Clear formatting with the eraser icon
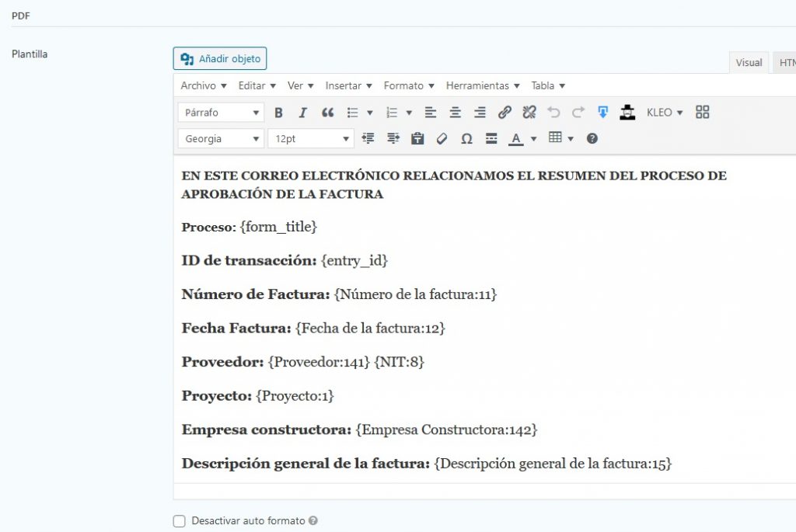The height and width of the screenshot is (532, 796). click(442, 139)
